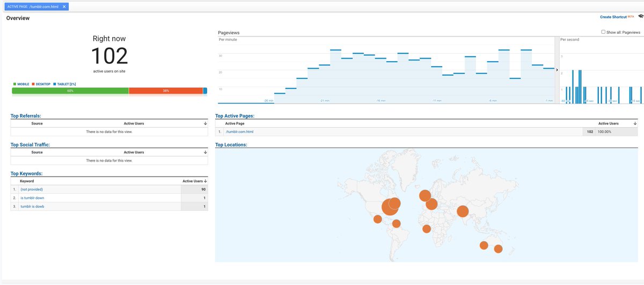Open the Top Social Traffic report link

pyautogui.click(x=30, y=144)
